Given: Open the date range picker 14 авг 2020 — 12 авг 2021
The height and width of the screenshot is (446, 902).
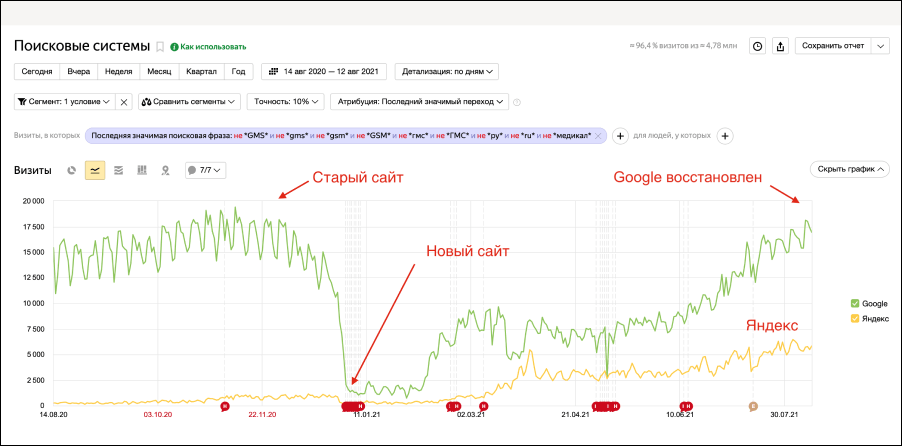Looking at the screenshot, I should point(324,71).
